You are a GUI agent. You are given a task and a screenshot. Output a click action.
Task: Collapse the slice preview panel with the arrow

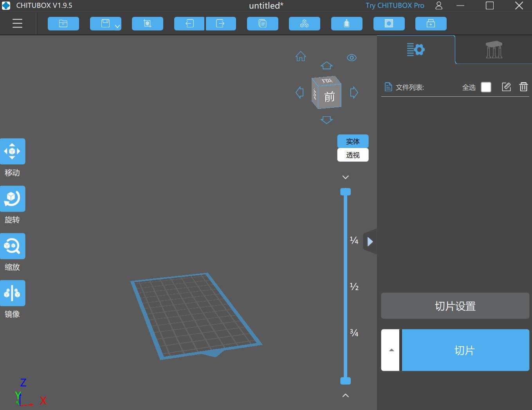pyautogui.click(x=370, y=241)
